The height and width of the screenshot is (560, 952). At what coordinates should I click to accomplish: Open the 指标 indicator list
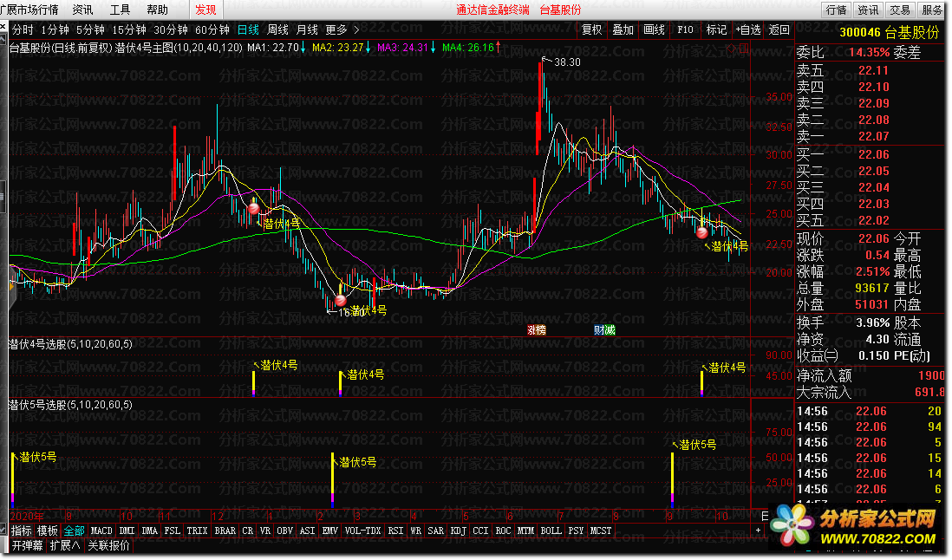coord(22,531)
